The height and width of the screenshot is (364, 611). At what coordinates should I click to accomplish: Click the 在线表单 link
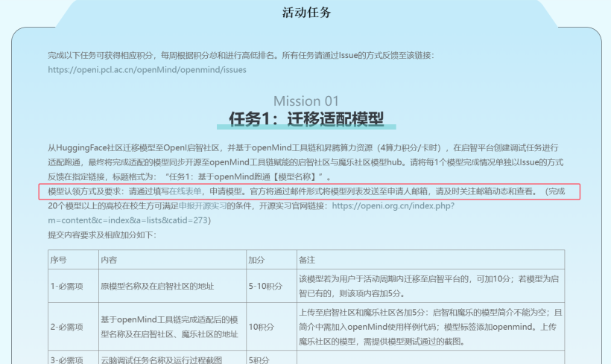(x=186, y=191)
